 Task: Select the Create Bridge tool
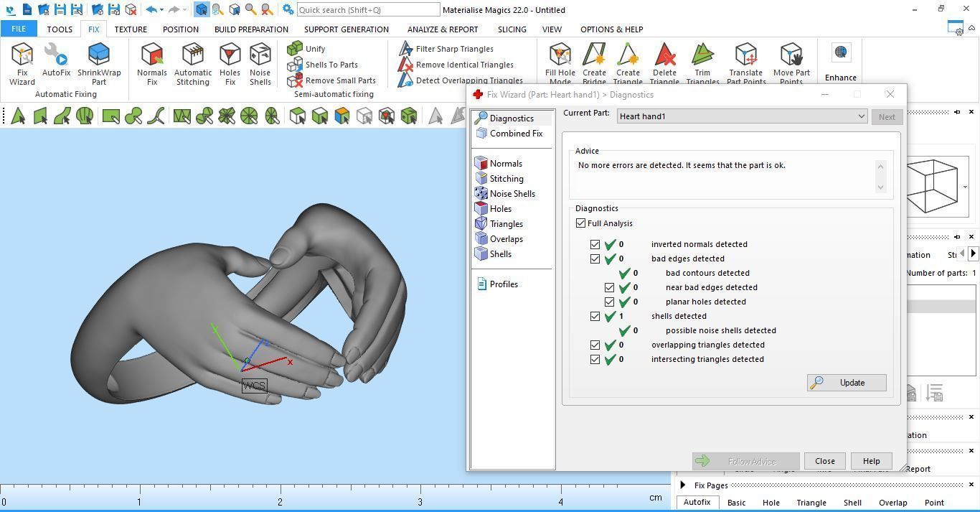(x=594, y=64)
